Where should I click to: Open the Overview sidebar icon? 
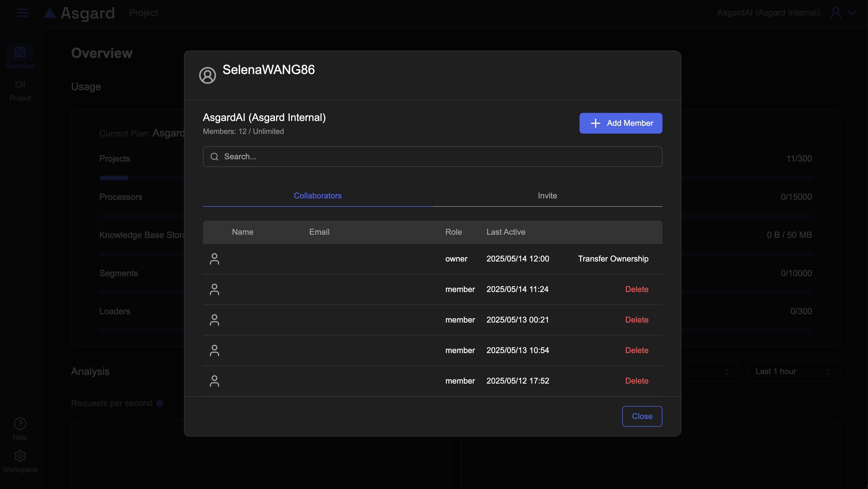20,52
